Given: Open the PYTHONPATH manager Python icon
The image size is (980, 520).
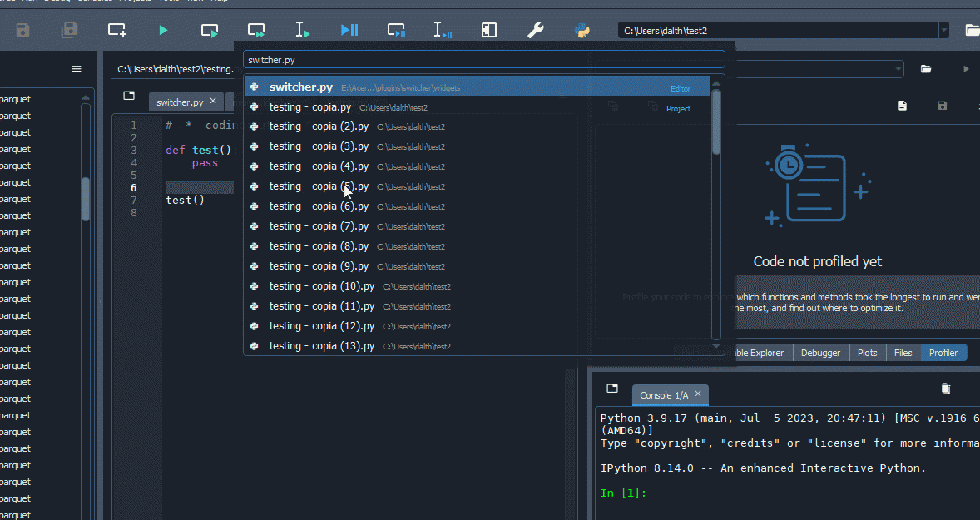Looking at the screenshot, I should (x=582, y=29).
